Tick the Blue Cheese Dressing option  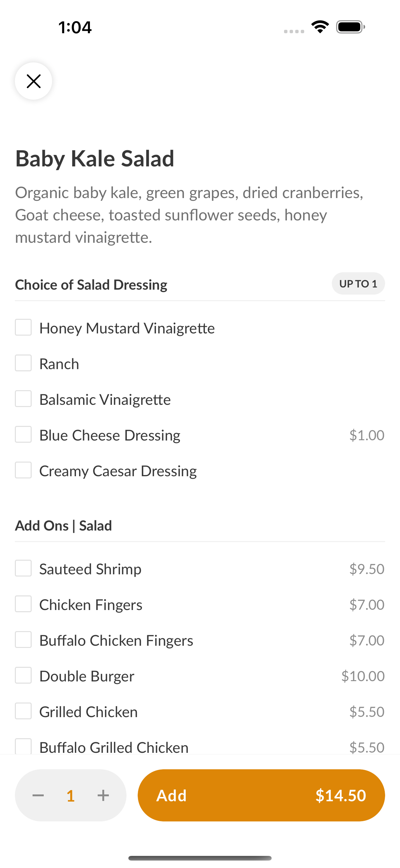click(x=23, y=435)
